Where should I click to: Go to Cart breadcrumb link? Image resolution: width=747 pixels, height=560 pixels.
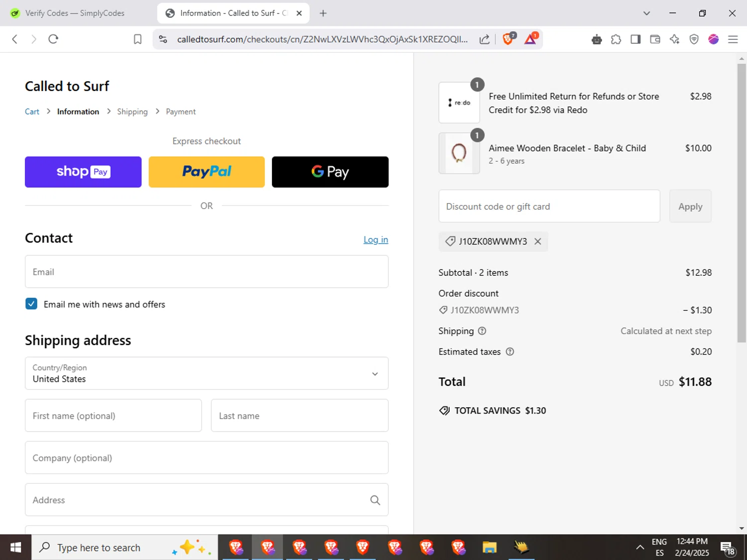coord(32,112)
